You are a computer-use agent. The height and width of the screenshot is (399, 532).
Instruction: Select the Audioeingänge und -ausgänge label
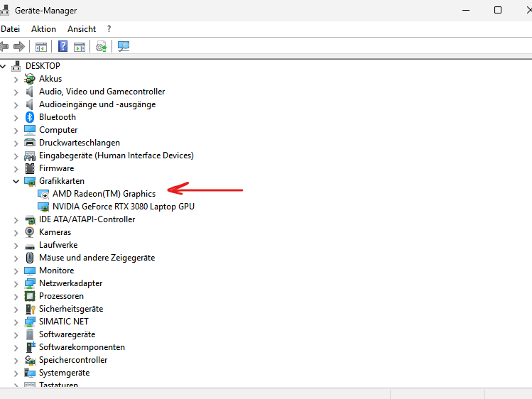[97, 104]
